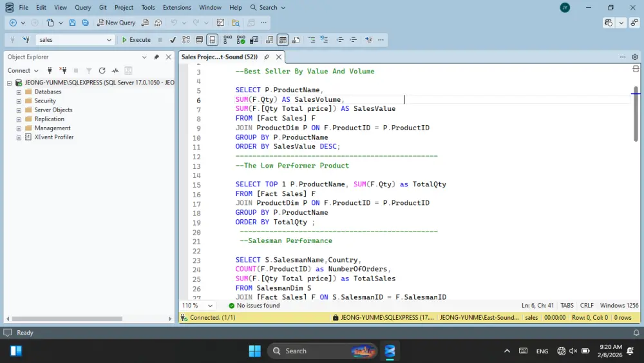The image size is (644, 363).
Task: Expand the Replication folder node
Action: pyautogui.click(x=19, y=119)
